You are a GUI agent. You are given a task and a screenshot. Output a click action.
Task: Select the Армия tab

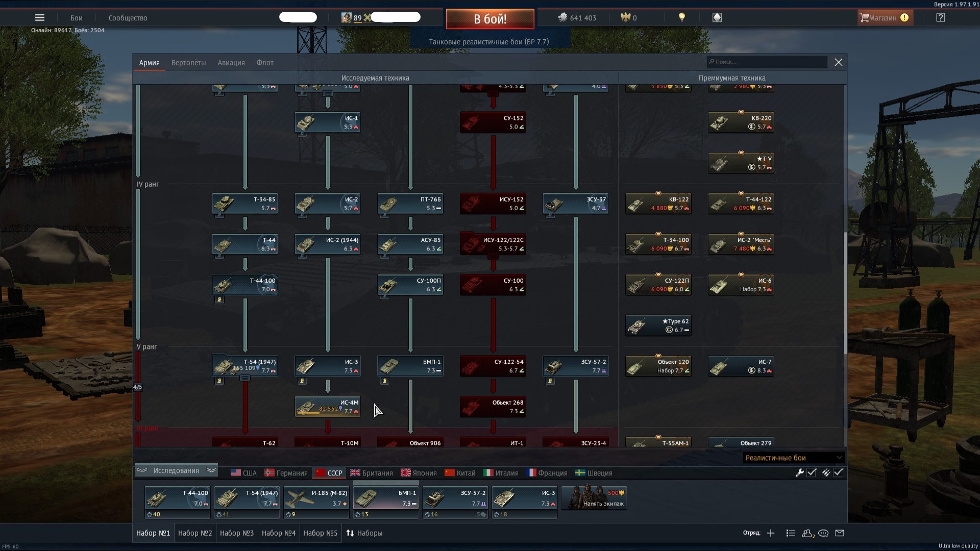[150, 63]
